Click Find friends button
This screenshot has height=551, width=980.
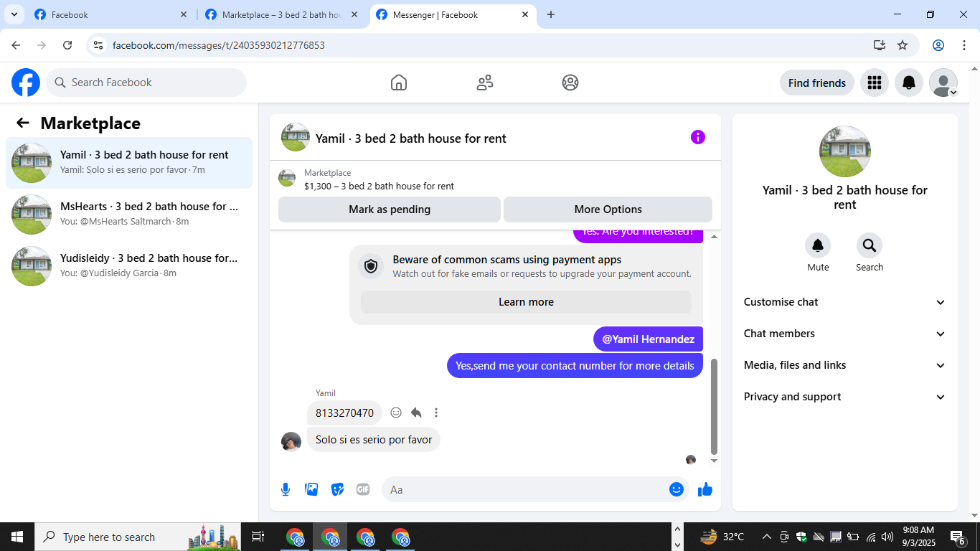(817, 83)
